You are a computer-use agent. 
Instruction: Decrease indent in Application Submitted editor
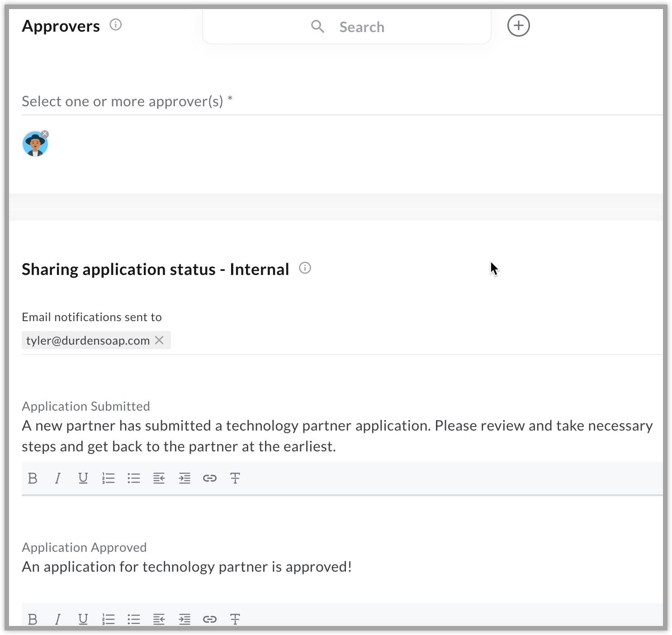[x=159, y=478]
